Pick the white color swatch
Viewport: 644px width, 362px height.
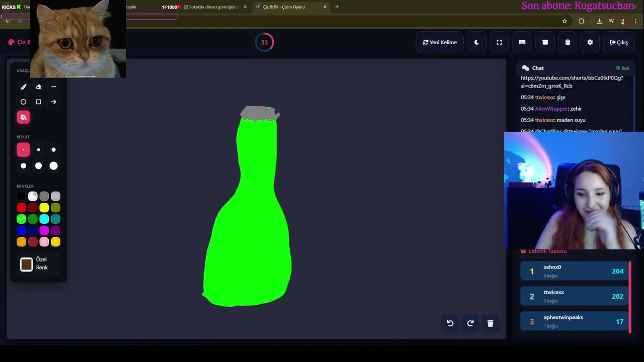click(33, 196)
